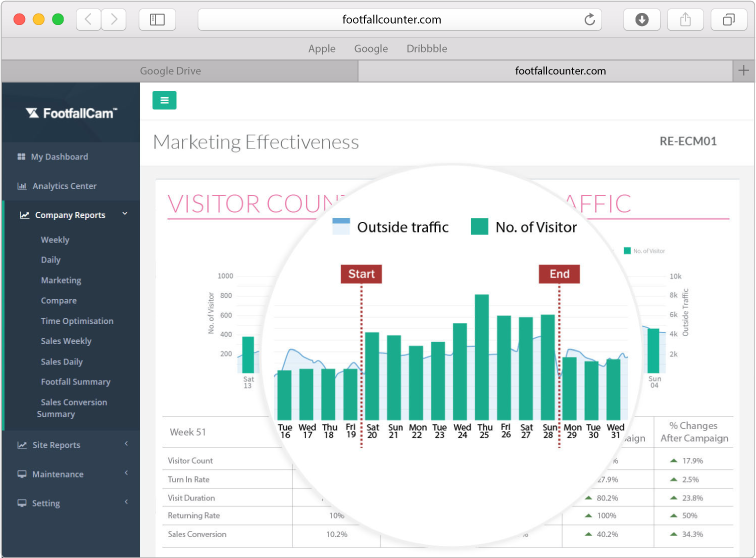756x558 pixels.
Task: Click the browser back arrow
Action: [88, 20]
